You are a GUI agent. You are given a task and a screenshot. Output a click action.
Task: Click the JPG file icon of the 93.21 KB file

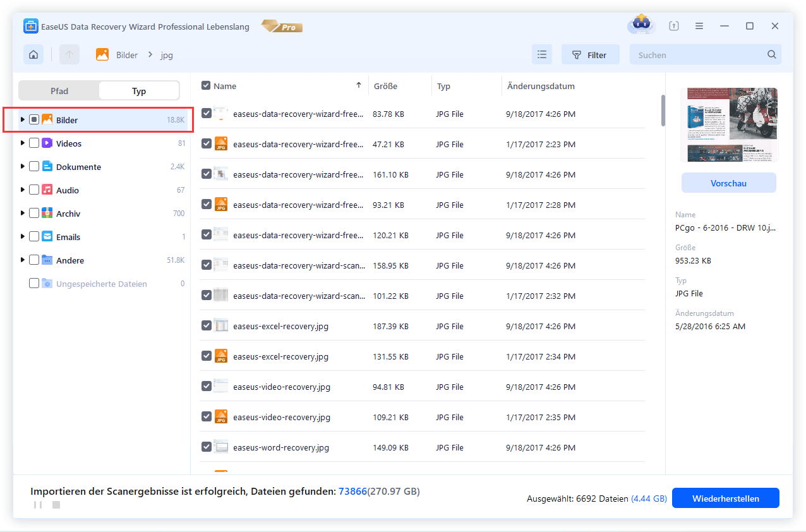[220, 205]
